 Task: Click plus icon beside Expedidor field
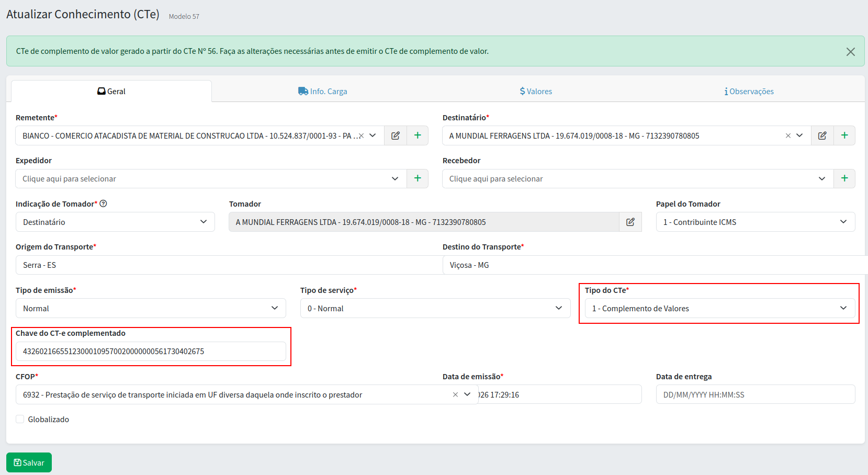418,178
